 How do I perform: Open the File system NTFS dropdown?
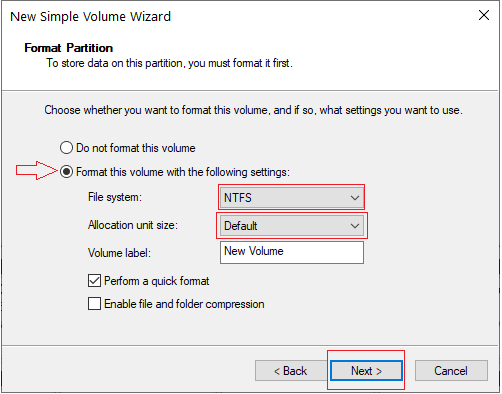click(292, 198)
